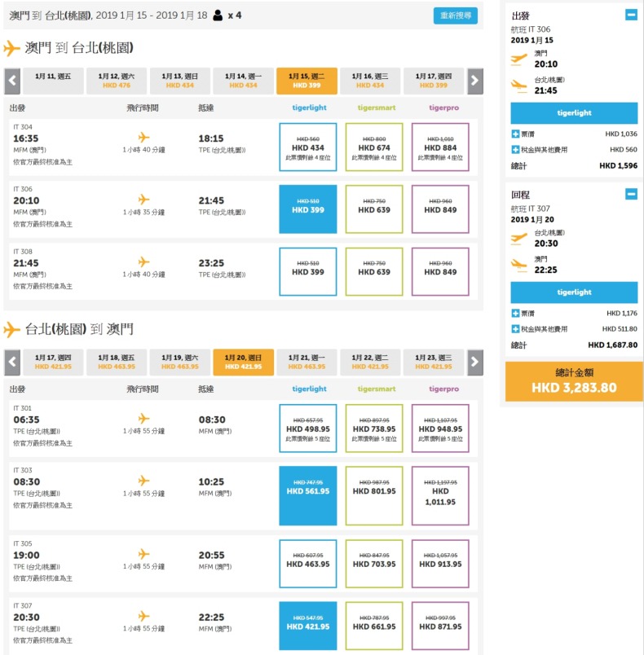Select tigerlight HKD 498.95 fare for IT 301
The height and width of the screenshot is (655, 644).
click(x=307, y=429)
